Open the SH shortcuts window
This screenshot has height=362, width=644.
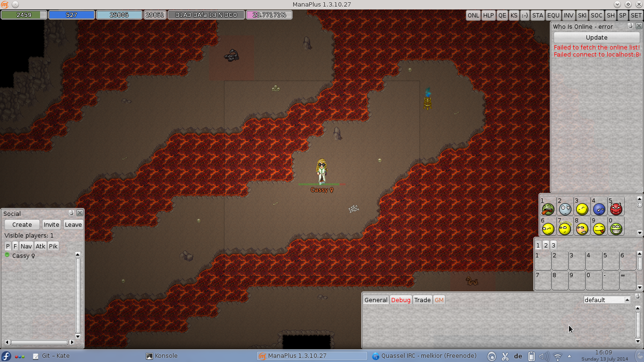611,15
